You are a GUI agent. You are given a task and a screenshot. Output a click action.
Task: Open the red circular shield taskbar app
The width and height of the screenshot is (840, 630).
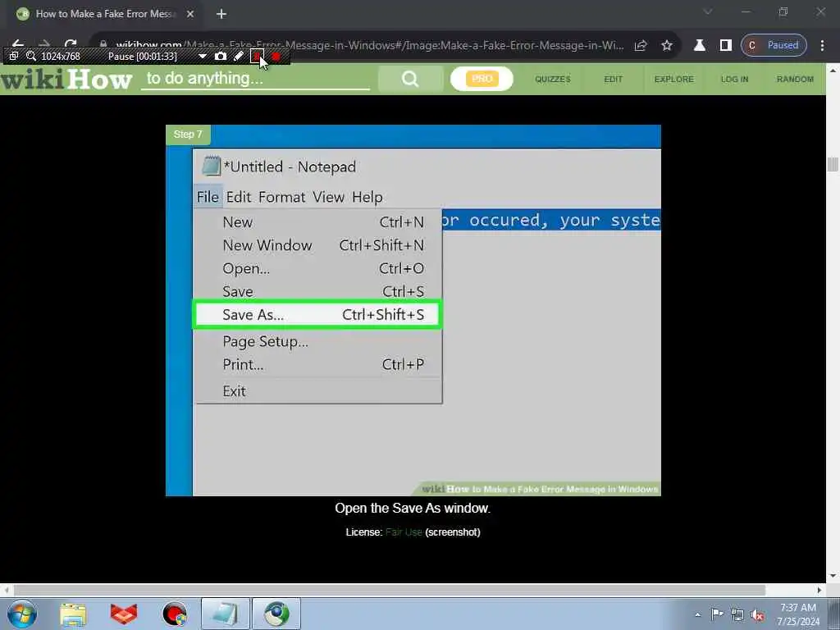tap(175, 614)
